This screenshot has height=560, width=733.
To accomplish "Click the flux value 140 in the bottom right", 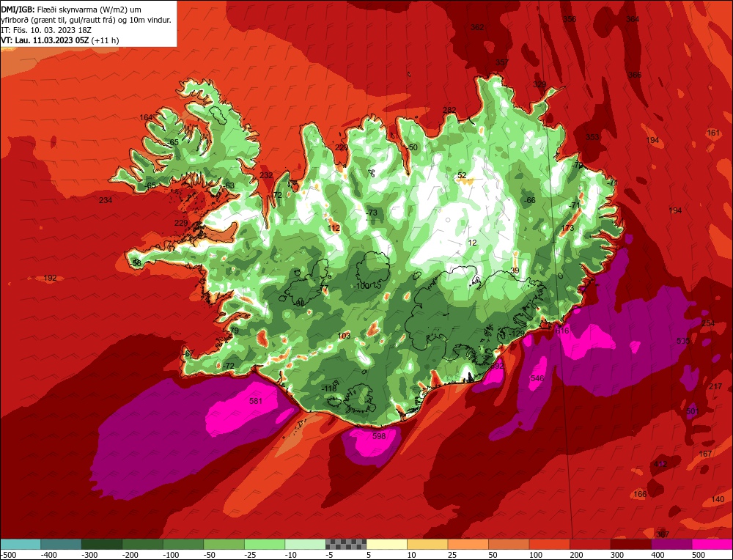I will (718, 499).
